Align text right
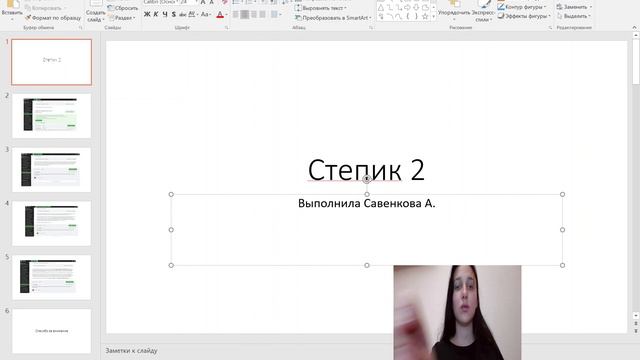 pyautogui.click(x=253, y=15)
